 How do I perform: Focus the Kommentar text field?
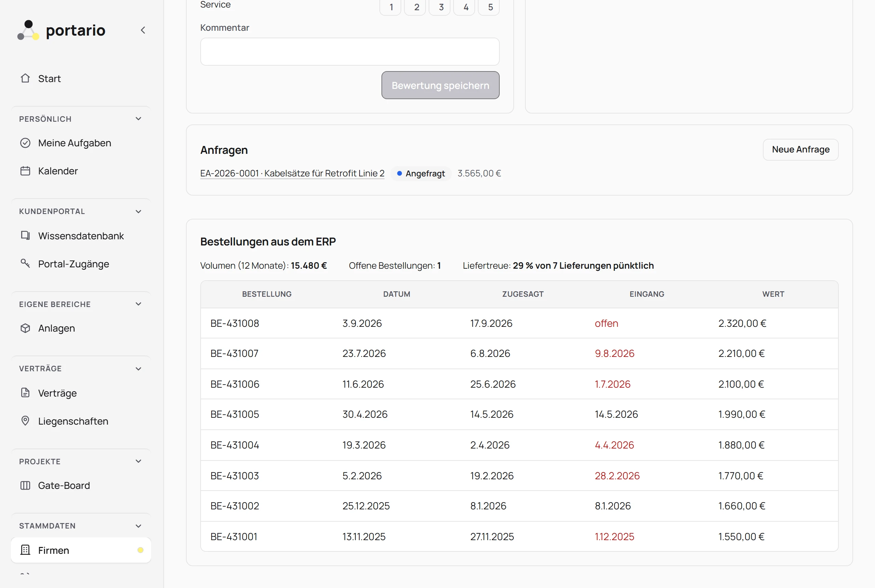click(349, 51)
